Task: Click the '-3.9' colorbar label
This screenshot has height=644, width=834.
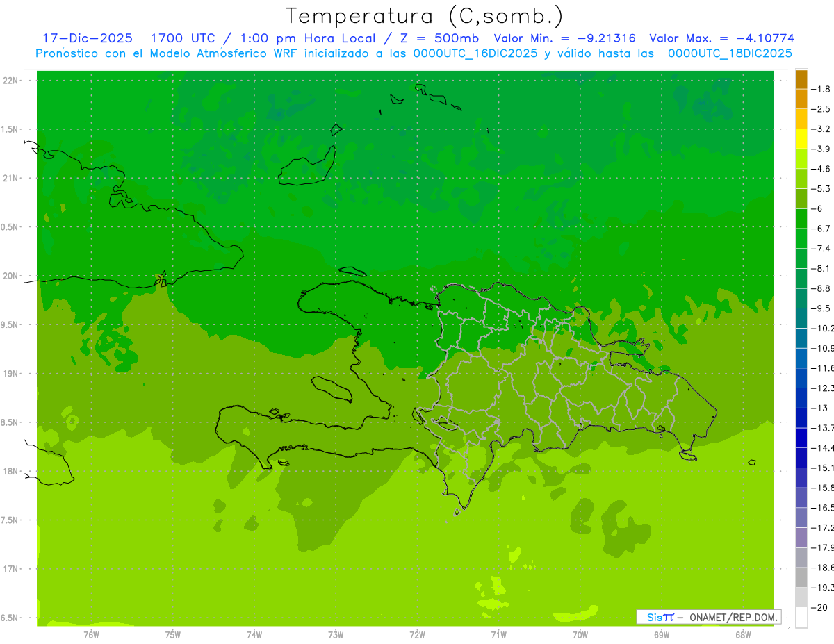Action: (822, 149)
